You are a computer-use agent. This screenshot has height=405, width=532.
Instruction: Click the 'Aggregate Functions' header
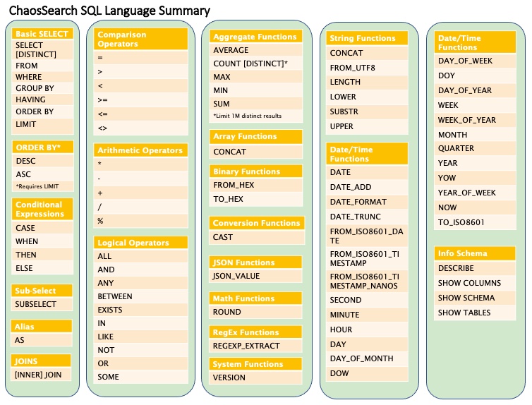coord(256,37)
